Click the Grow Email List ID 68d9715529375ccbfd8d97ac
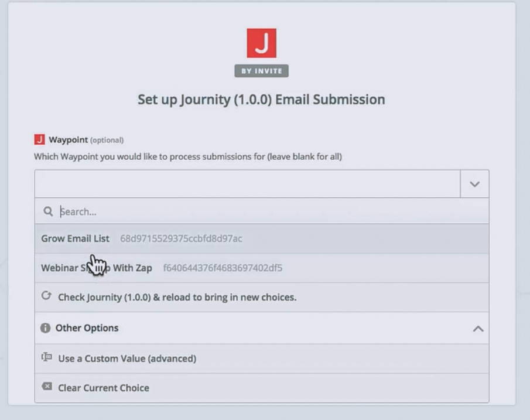The image size is (530, 420). coord(181,238)
